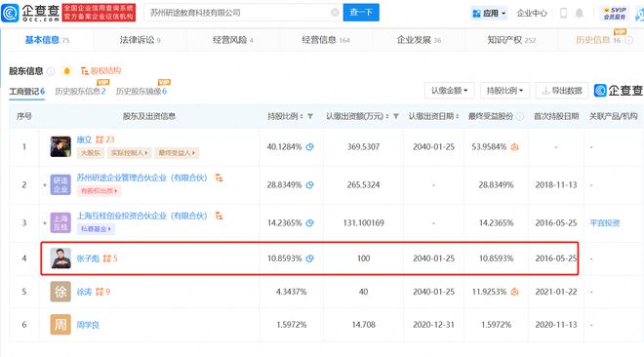Click the 查一下 search button
The image size is (644, 357).
[x=361, y=13]
